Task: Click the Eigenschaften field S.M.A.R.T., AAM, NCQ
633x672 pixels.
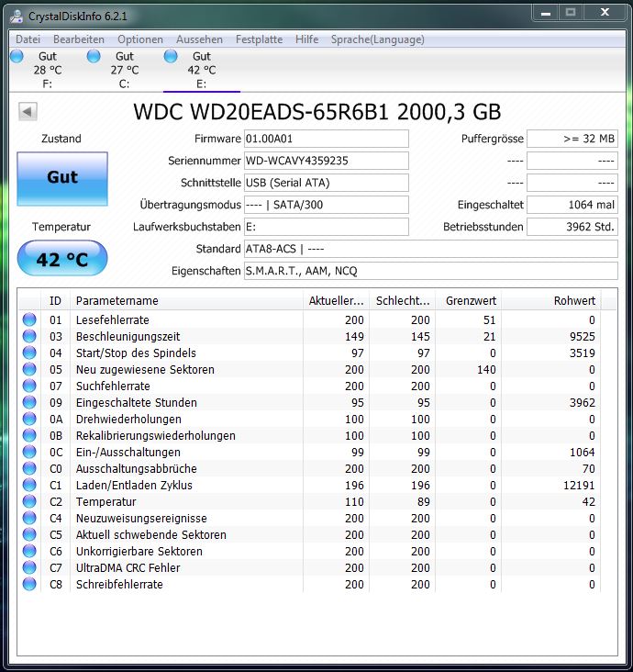Action: [x=431, y=271]
